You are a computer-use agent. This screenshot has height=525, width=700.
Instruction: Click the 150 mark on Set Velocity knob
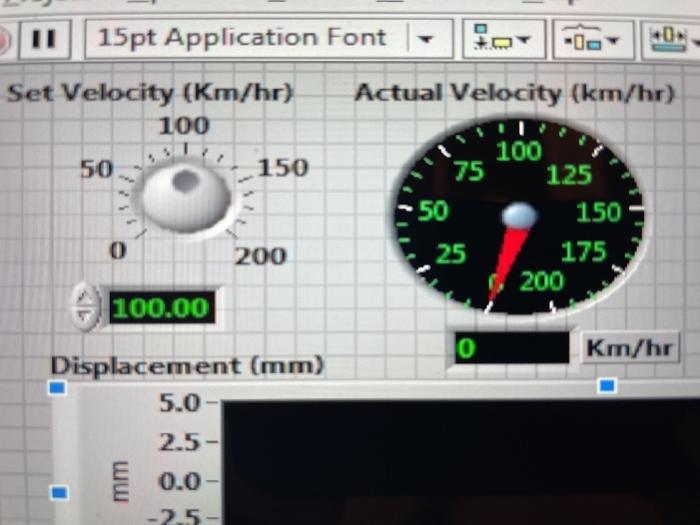coord(283,168)
